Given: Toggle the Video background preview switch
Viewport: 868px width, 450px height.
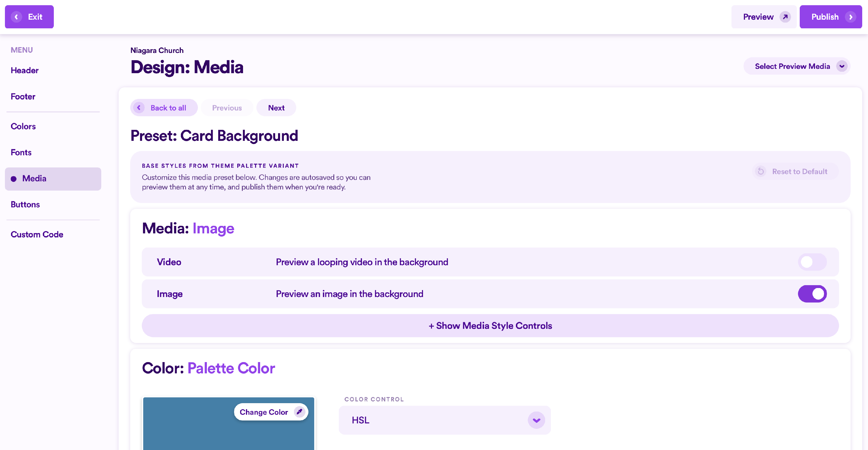Looking at the screenshot, I should point(812,262).
